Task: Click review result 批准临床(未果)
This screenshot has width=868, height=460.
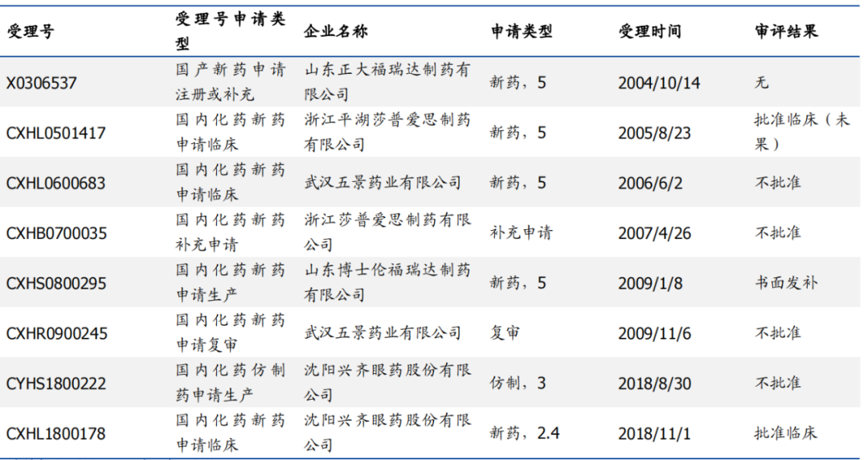Action: pos(802,132)
